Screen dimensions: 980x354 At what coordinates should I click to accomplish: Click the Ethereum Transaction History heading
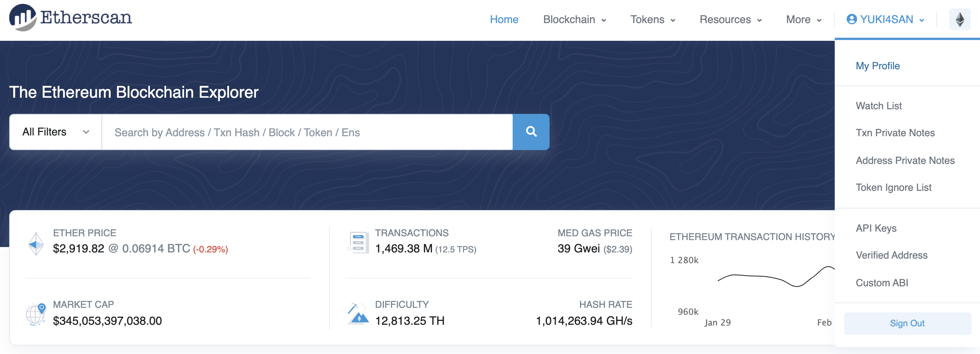pos(752,237)
